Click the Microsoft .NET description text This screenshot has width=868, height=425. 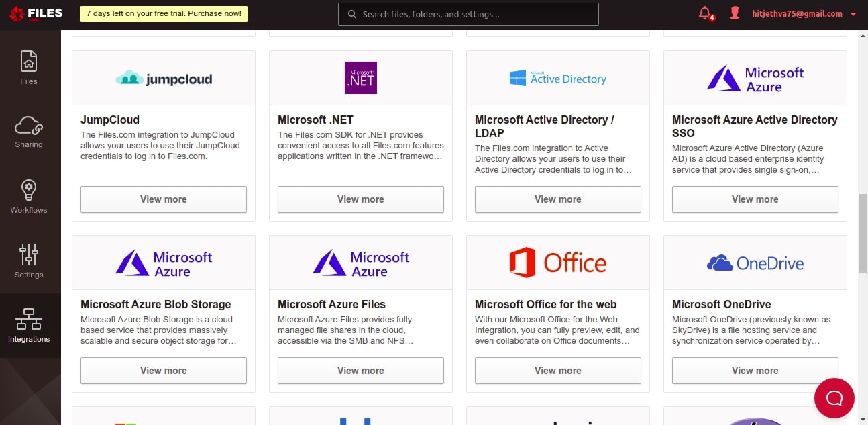[x=361, y=145]
